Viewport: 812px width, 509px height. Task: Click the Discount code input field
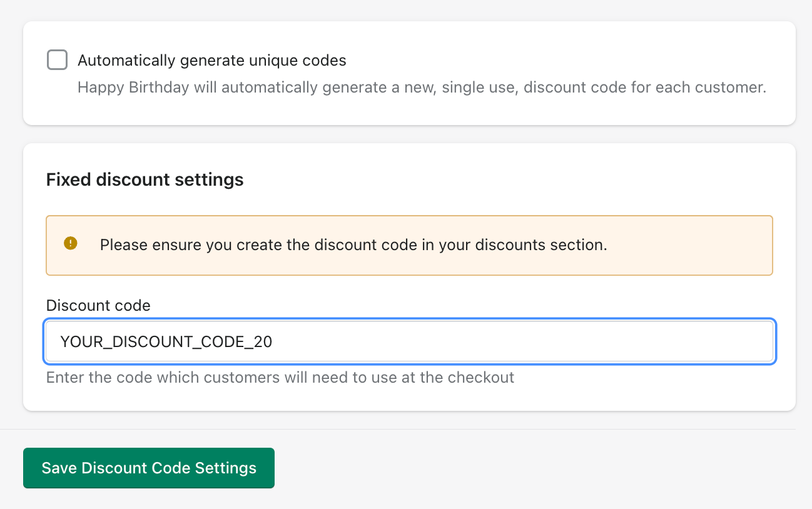click(410, 341)
